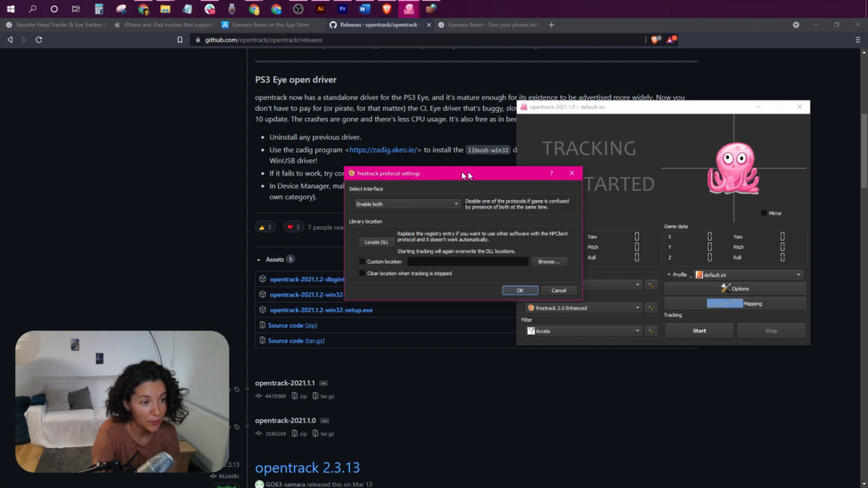Screen dimensions: 868x488
Task: Click the custom location path field
Action: 468,262
